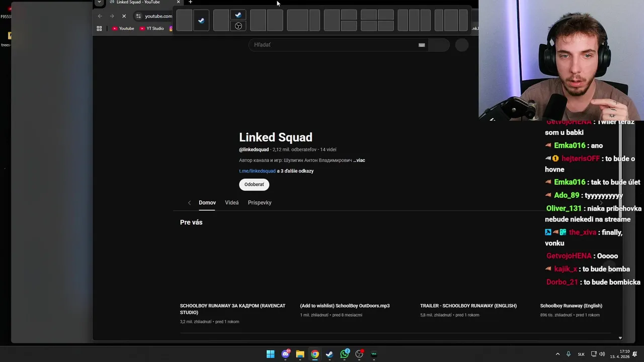Open SchoolBoy OutDoors.mp3 video title

coord(345,306)
